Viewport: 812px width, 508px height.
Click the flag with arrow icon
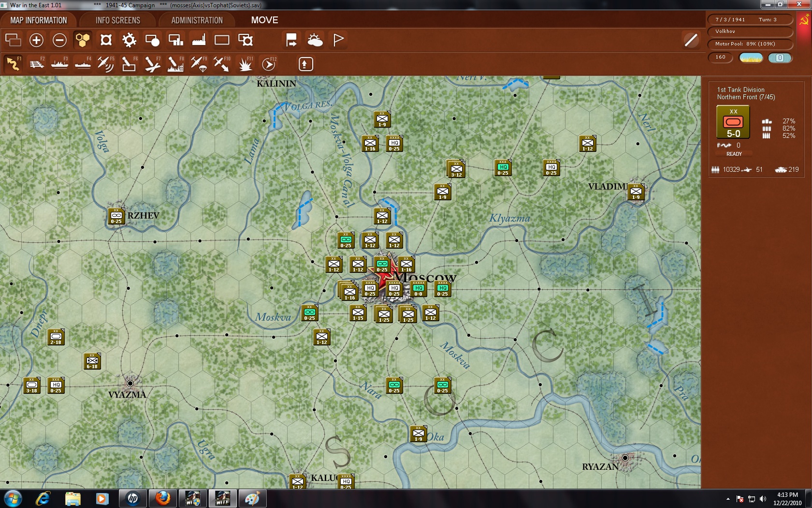tap(291, 40)
